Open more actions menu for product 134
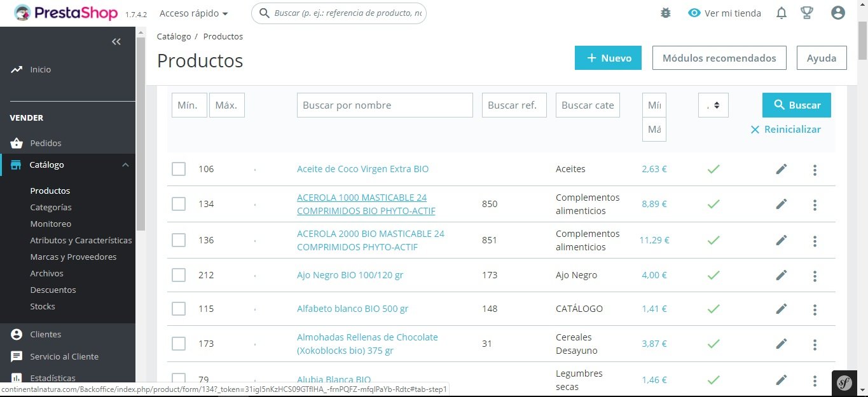 tap(815, 205)
